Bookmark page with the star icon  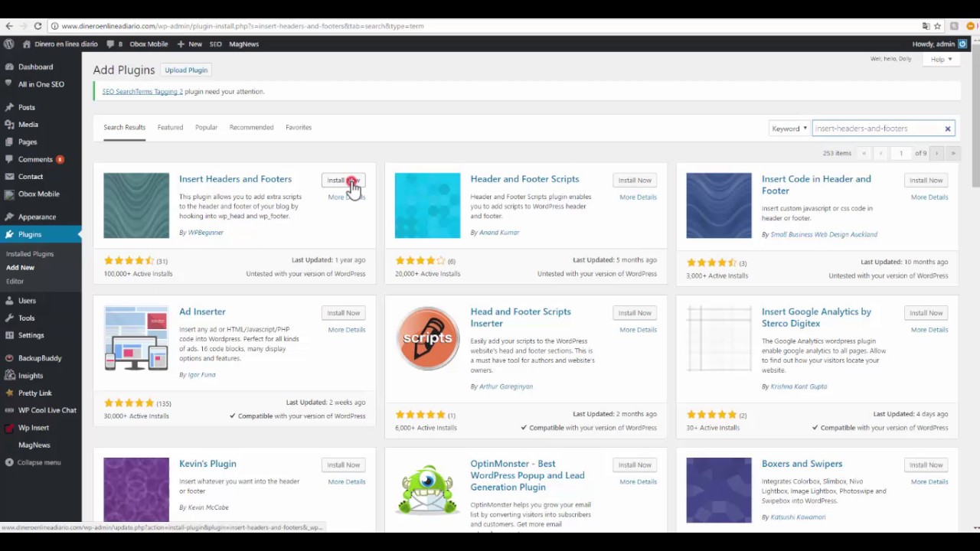pos(937,26)
